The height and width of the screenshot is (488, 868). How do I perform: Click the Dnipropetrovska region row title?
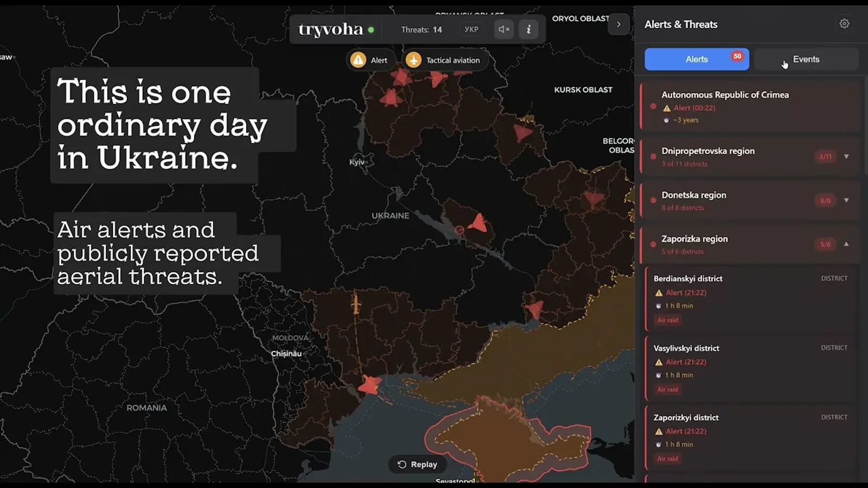click(708, 151)
